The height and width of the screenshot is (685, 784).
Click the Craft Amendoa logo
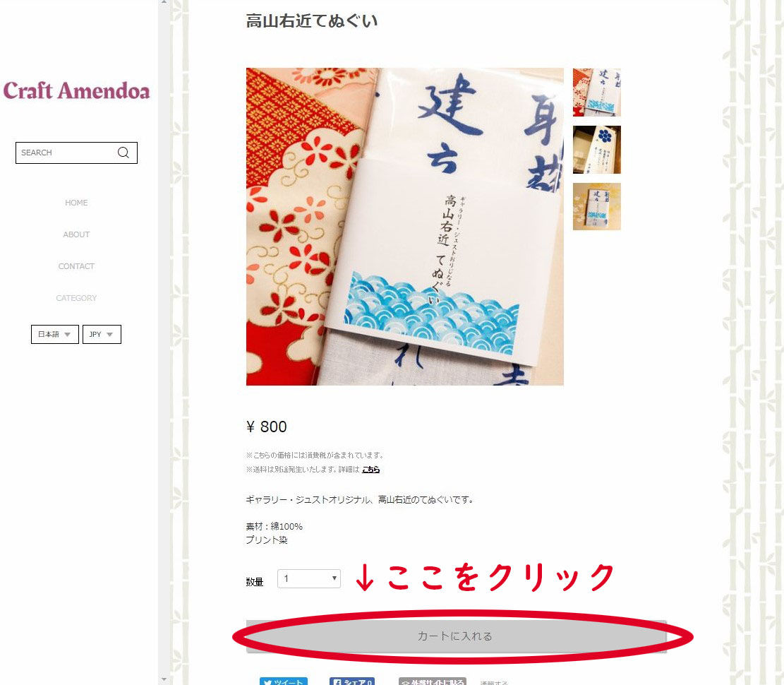[76, 90]
